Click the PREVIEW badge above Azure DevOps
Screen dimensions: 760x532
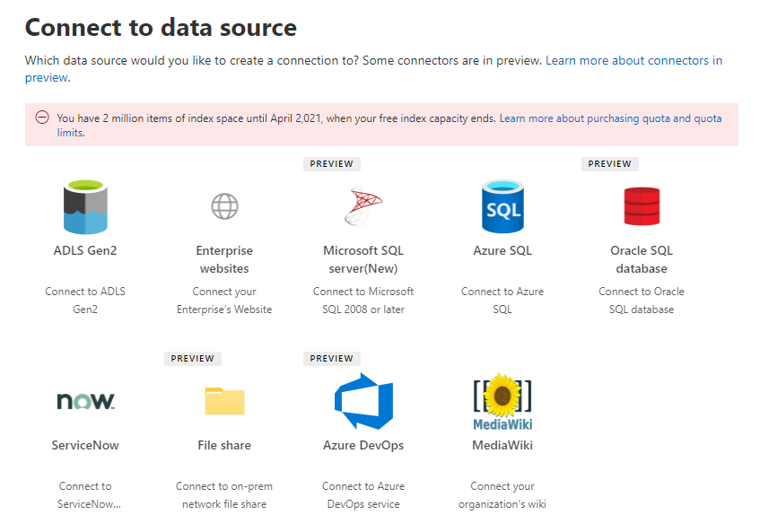[x=331, y=358]
